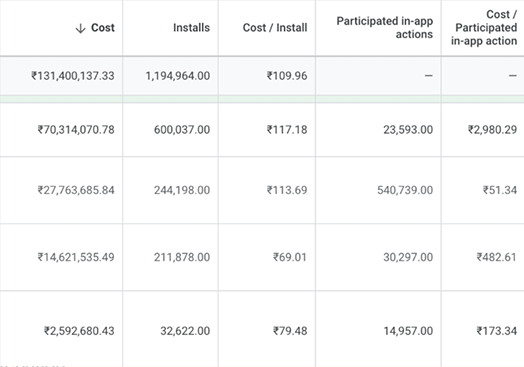Select total cost per install ₹109.96
This screenshot has width=524, height=367.
pyautogui.click(x=287, y=76)
